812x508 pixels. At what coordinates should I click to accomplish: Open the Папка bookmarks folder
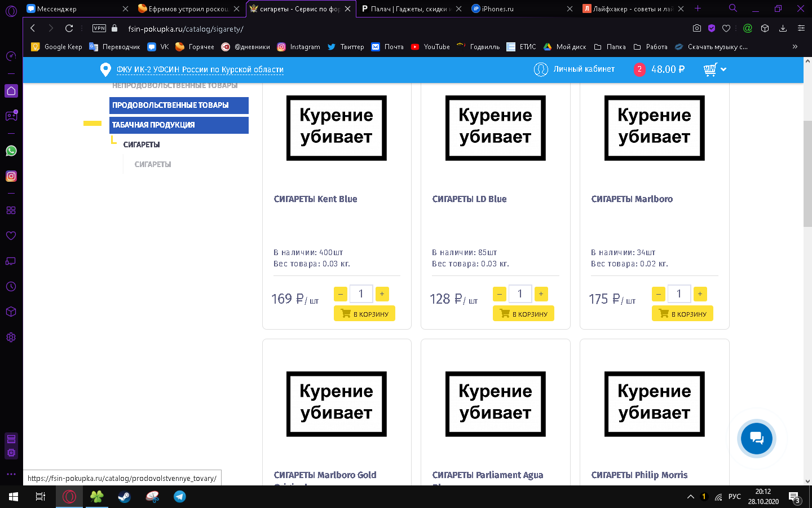click(610, 47)
